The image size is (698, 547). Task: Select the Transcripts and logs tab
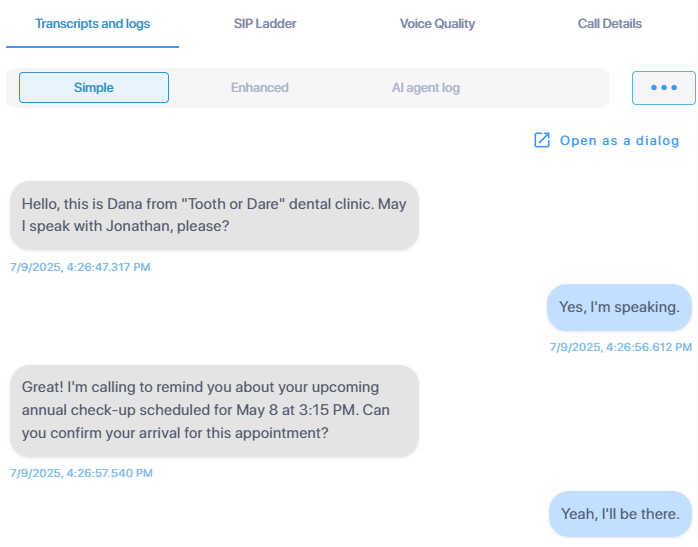[93, 24]
